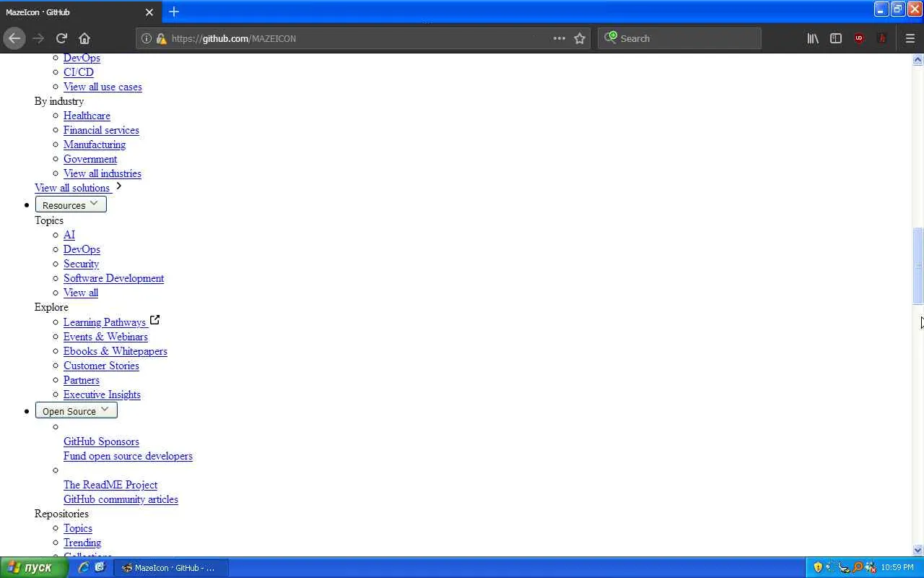Viewport: 924px width, 578px height.
Task: Click the scrollbar up arrow
Action: [918, 60]
